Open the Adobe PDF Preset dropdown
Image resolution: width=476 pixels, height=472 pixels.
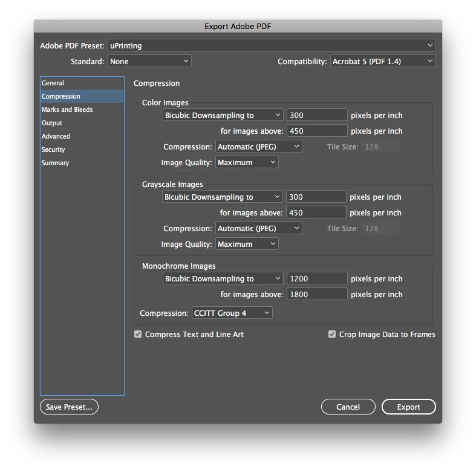[272, 45]
